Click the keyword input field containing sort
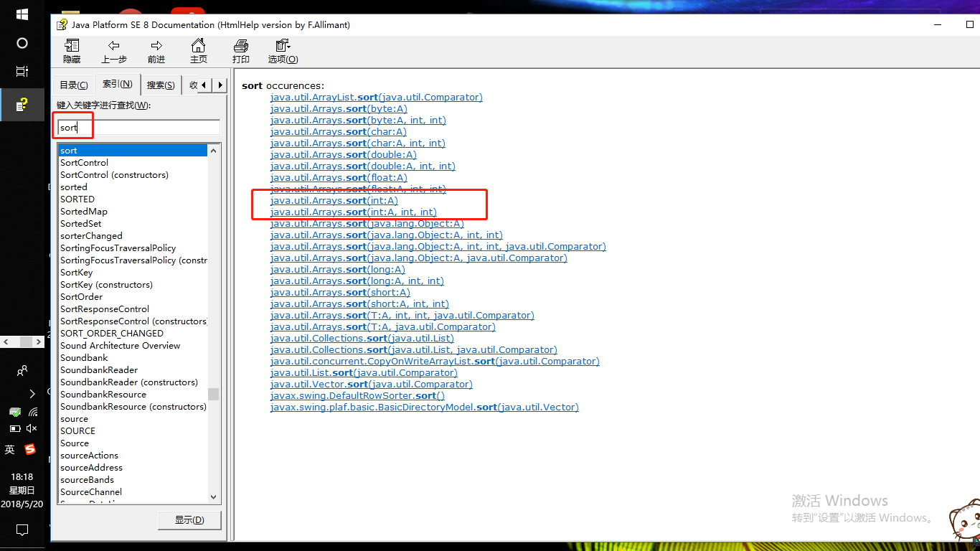 click(138, 128)
